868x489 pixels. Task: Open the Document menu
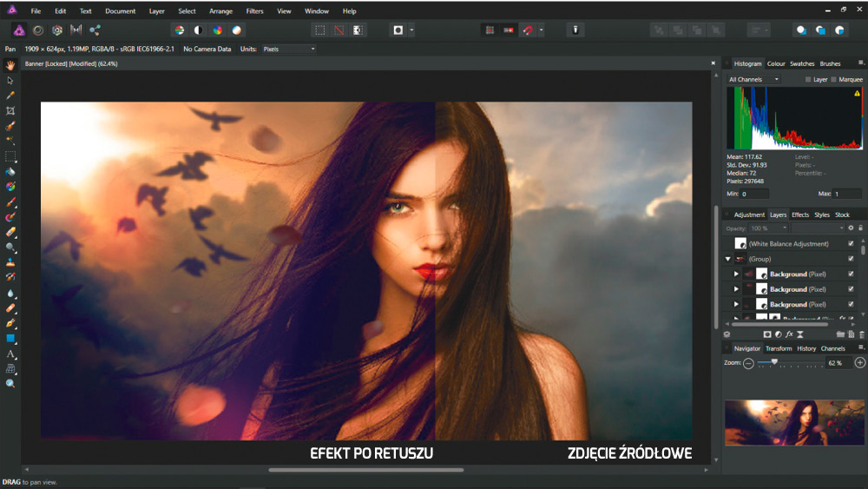[x=120, y=11]
